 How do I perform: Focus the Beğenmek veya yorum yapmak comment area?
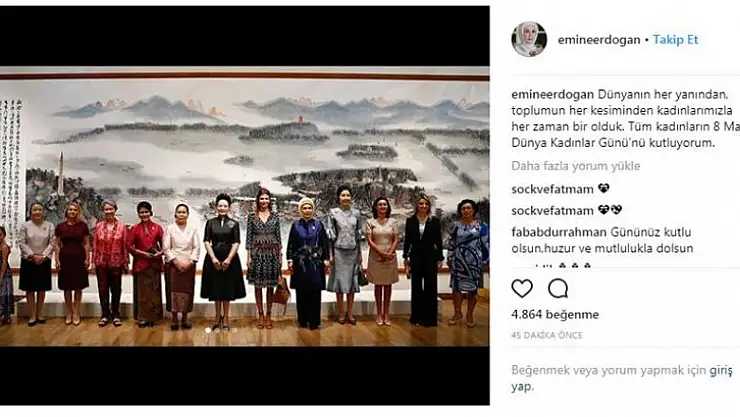(x=622, y=378)
